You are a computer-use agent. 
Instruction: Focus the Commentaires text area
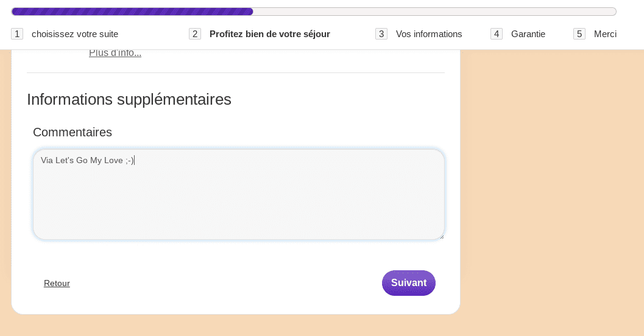[239, 194]
